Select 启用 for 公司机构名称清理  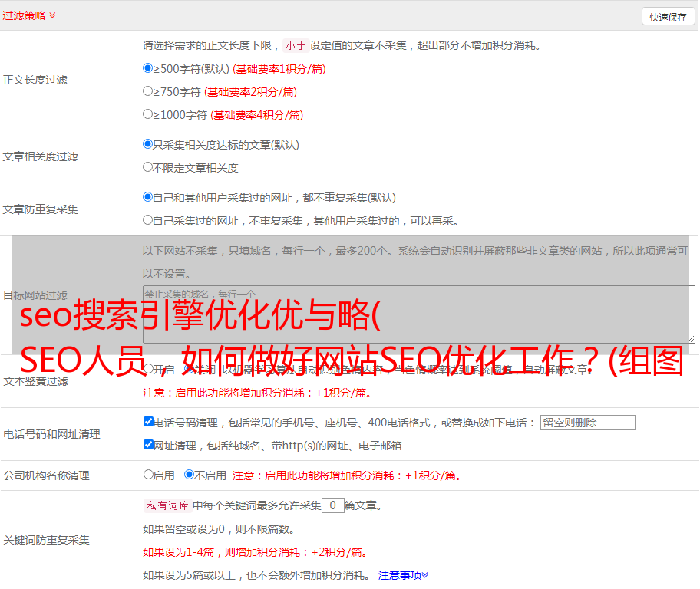pos(148,474)
